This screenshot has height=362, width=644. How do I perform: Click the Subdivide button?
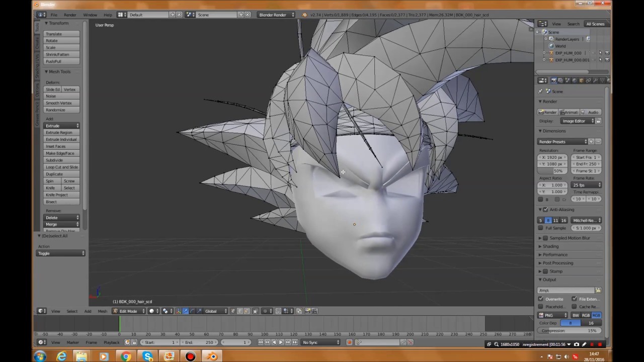click(62, 160)
